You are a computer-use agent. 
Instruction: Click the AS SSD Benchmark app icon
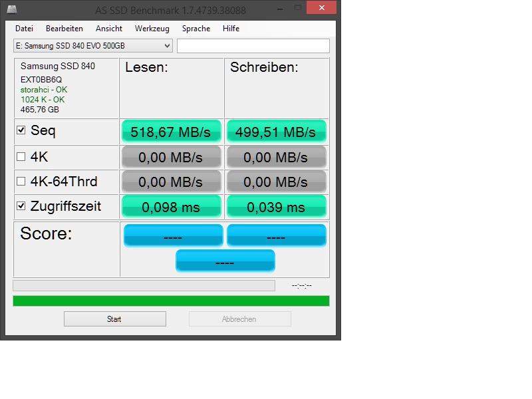(12, 9)
